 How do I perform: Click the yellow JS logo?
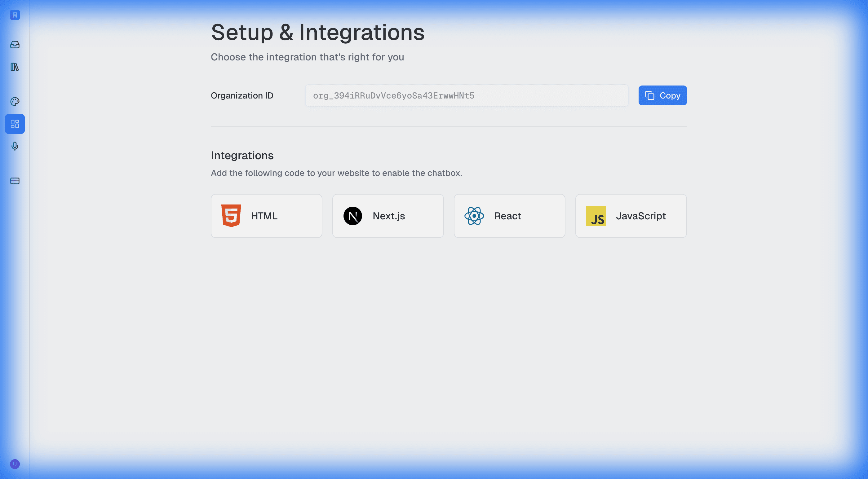[x=596, y=216]
